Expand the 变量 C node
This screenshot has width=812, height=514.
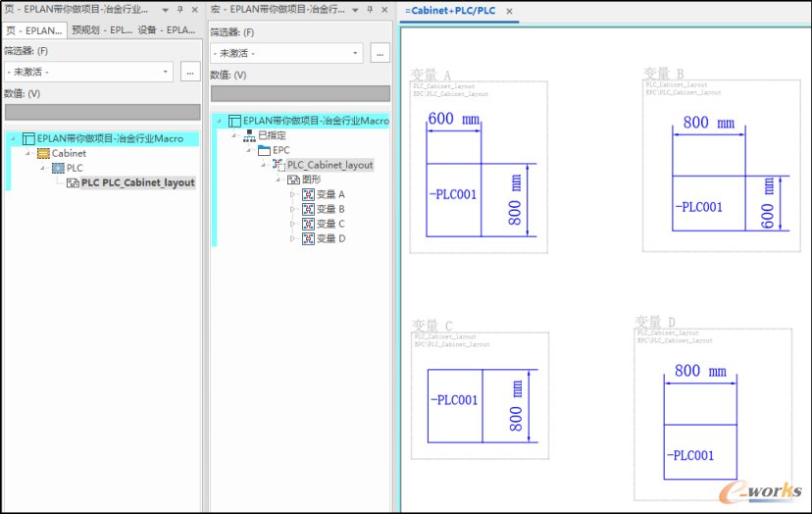(292, 224)
